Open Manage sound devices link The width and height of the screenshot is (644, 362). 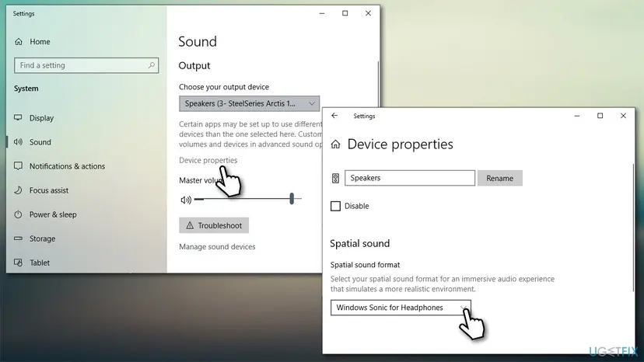217,247
